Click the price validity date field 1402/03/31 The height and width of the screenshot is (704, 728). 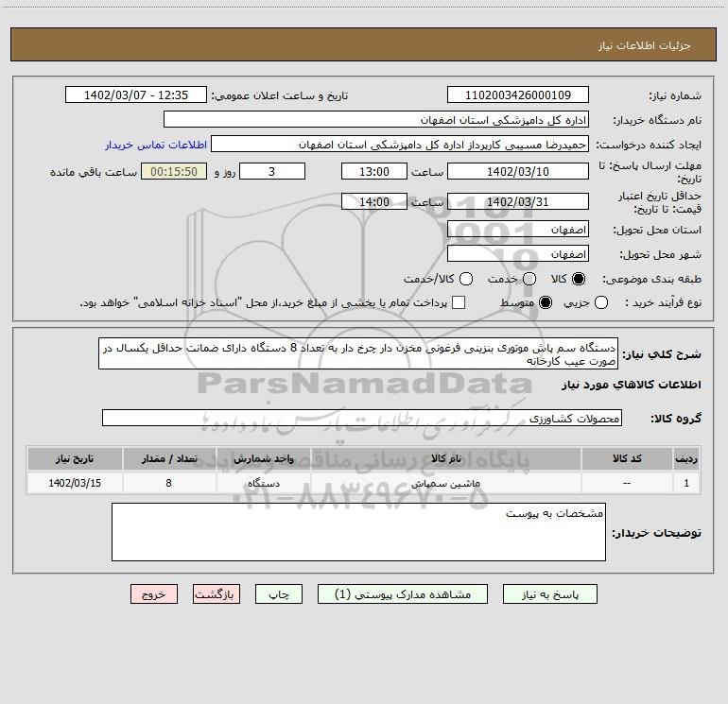coord(517,201)
